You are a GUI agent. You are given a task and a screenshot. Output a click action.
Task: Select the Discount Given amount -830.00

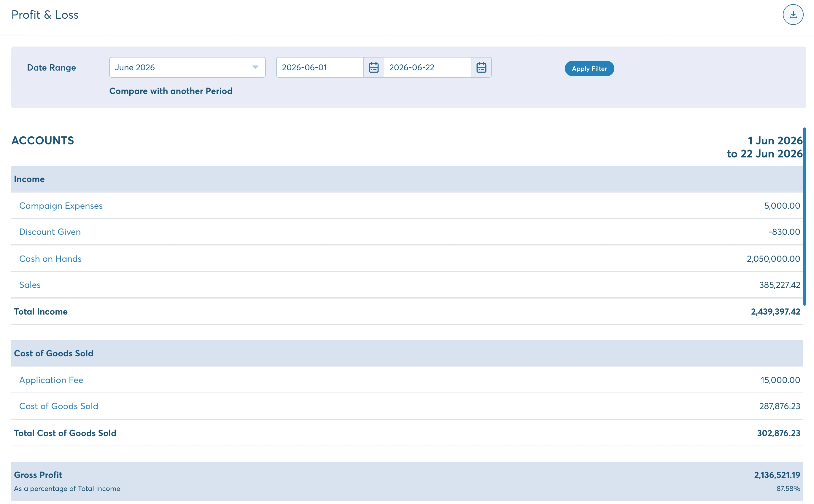tap(784, 232)
